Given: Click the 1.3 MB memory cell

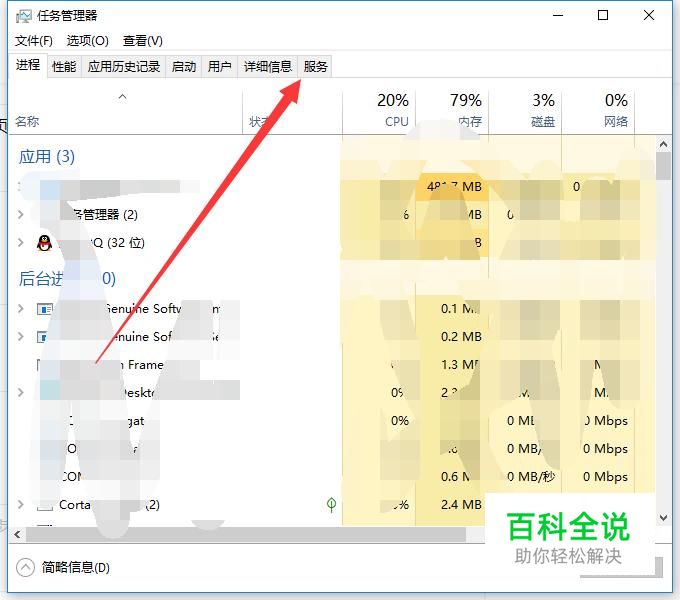Looking at the screenshot, I should [452, 365].
